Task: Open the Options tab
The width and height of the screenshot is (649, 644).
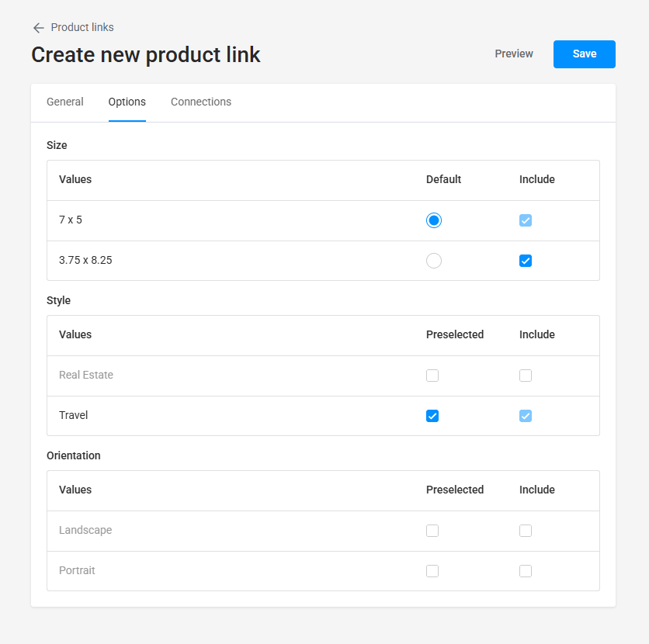Action: tap(127, 102)
